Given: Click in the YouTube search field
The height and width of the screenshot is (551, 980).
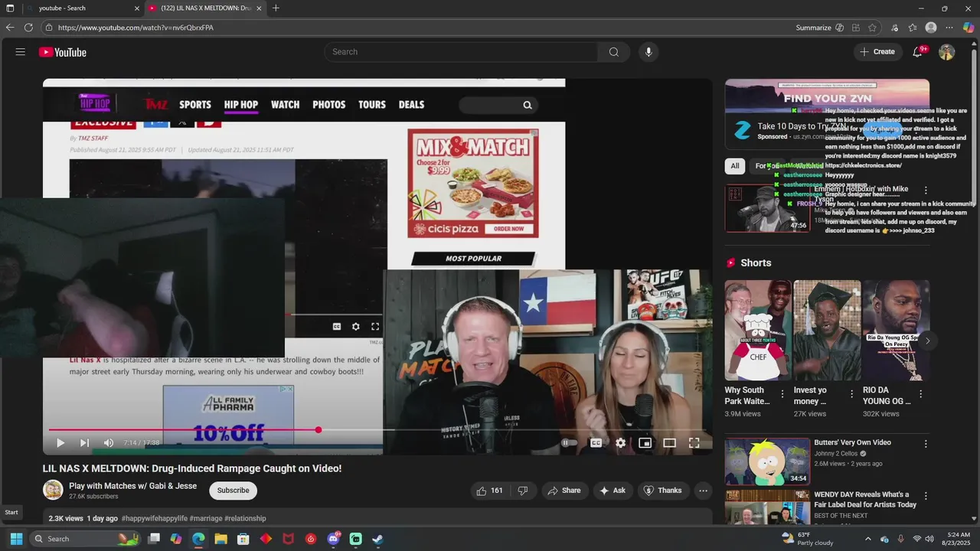Looking at the screenshot, I should point(461,52).
